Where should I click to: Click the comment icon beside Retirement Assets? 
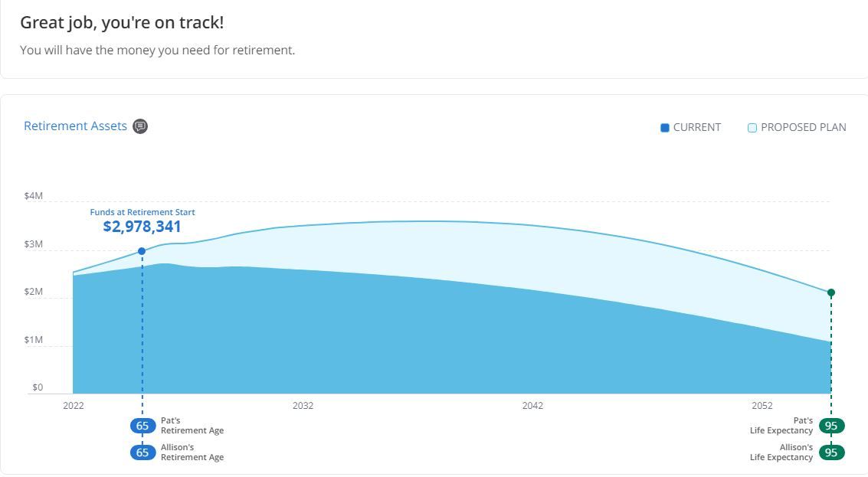(140, 126)
